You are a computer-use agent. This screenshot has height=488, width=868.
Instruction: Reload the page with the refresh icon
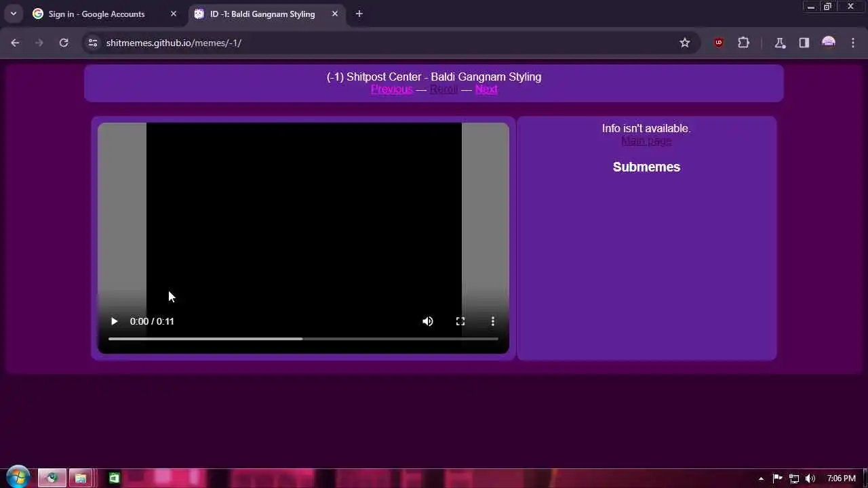pyautogui.click(x=64, y=43)
